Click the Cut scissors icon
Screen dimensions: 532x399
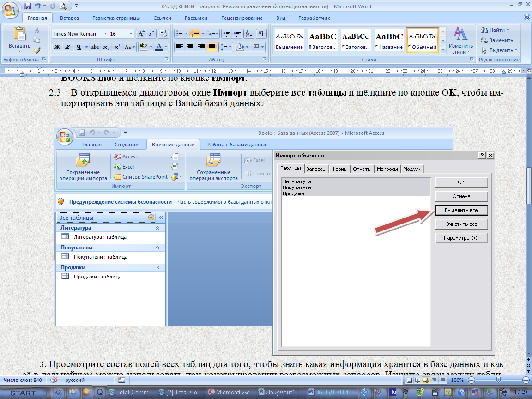(36, 30)
